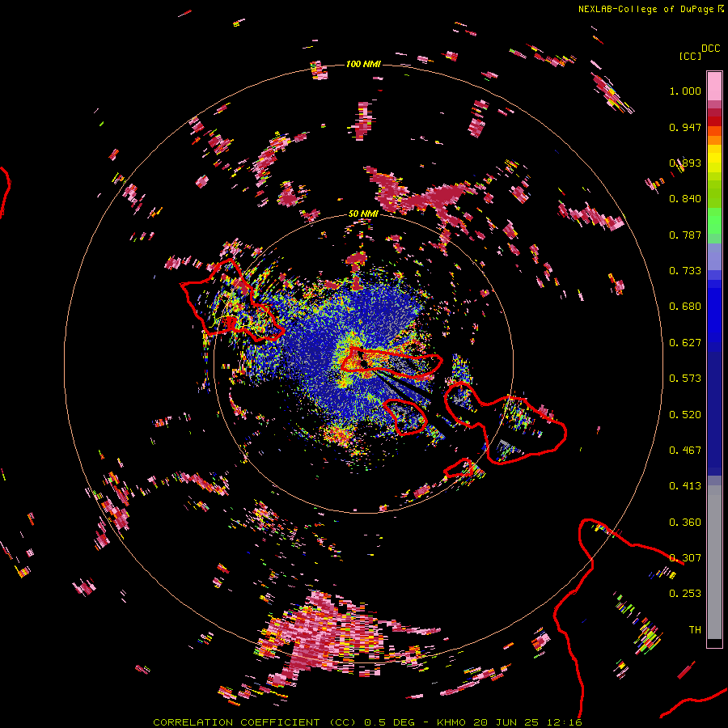Pick the light pink band atop color bar
The image size is (728, 728).
coord(714,86)
